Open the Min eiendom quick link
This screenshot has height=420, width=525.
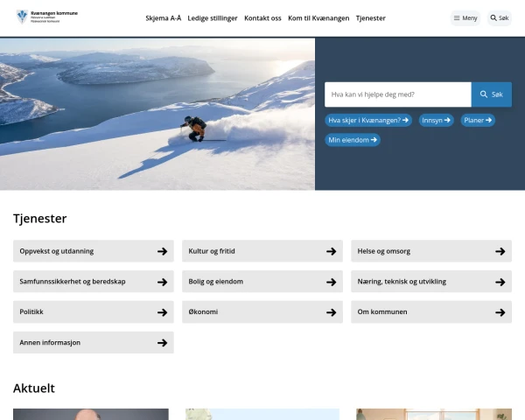(353, 140)
